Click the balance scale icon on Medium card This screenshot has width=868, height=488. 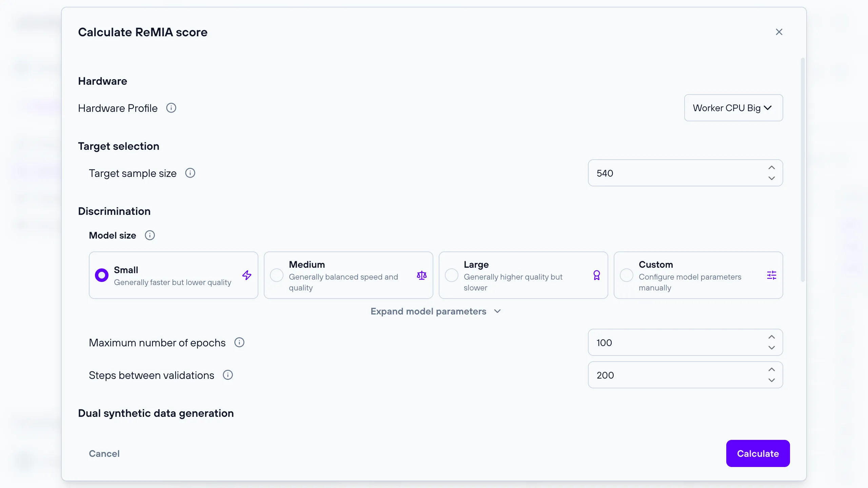pos(422,275)
